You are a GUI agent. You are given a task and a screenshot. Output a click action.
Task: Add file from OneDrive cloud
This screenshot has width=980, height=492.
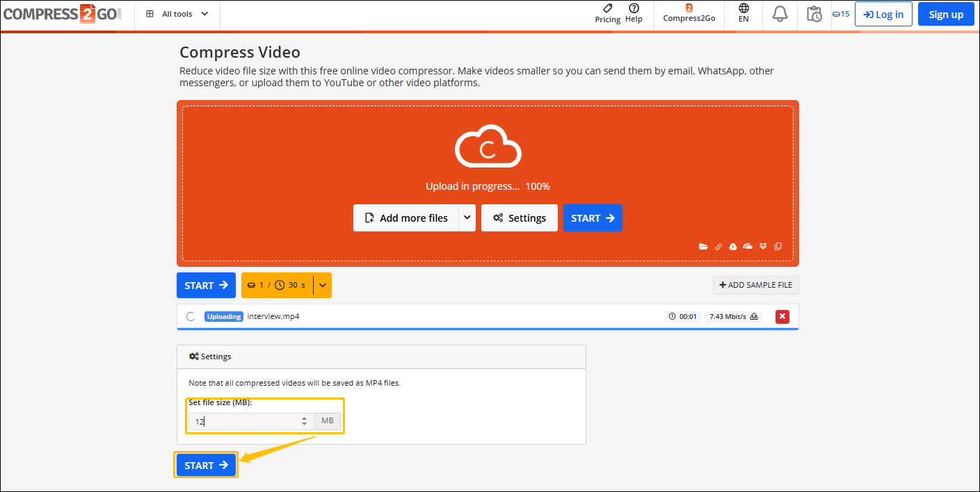(747, 246)
